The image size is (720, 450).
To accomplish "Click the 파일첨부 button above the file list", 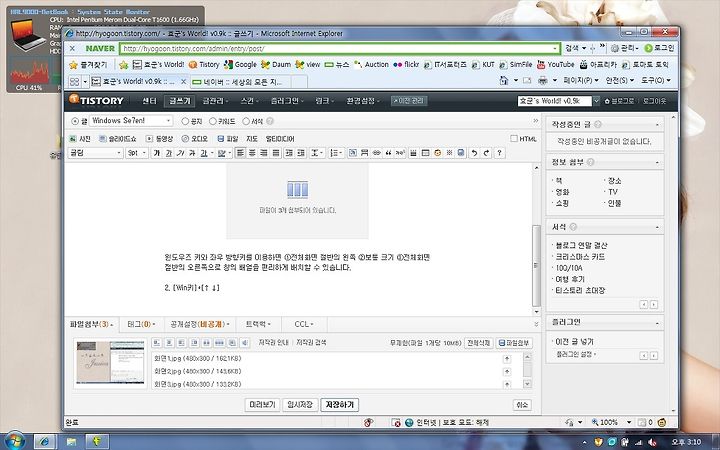I will coord(514,343).
